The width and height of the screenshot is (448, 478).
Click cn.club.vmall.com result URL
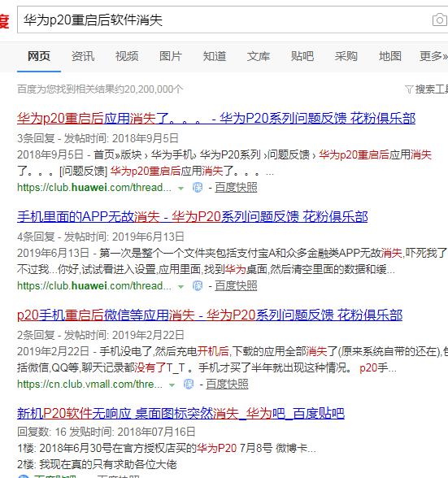click(x=89, y=385)
